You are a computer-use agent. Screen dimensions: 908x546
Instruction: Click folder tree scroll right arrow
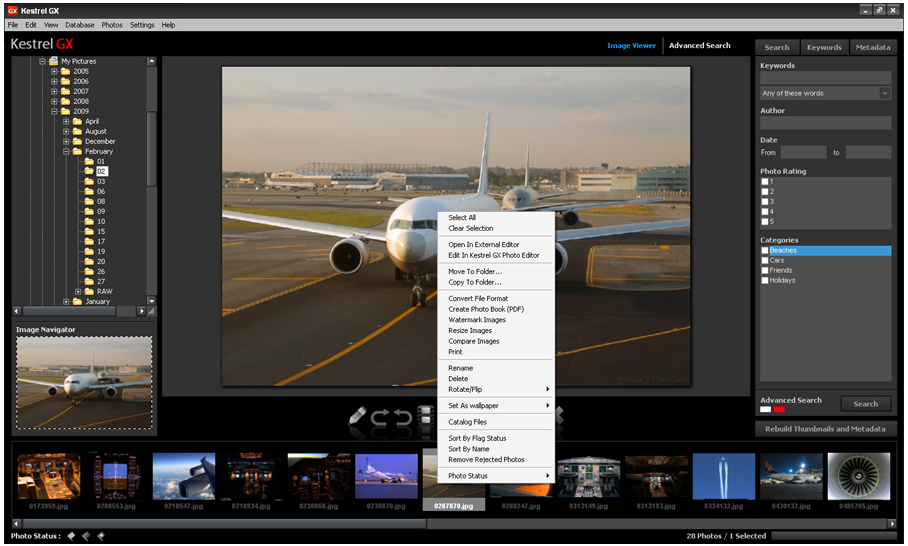point(141,311)
